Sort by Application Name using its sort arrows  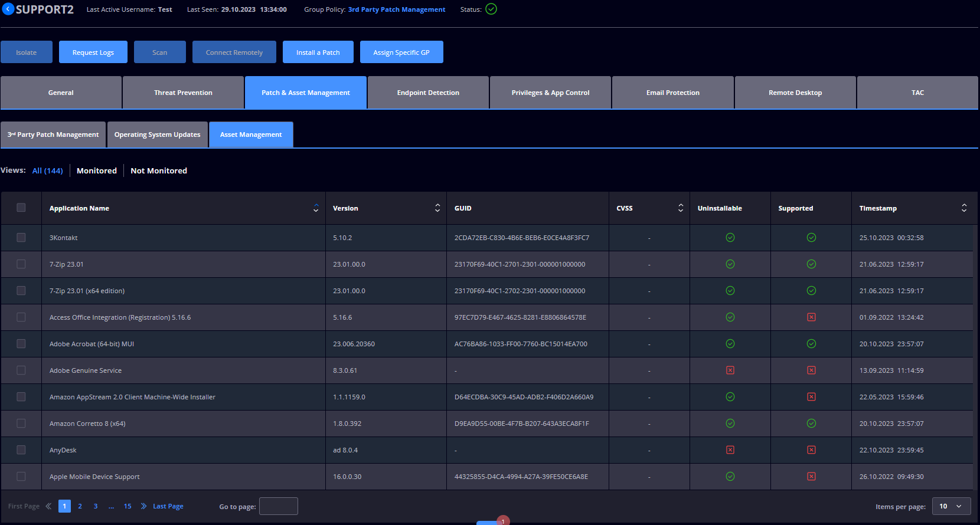click(x=316, y=208)
